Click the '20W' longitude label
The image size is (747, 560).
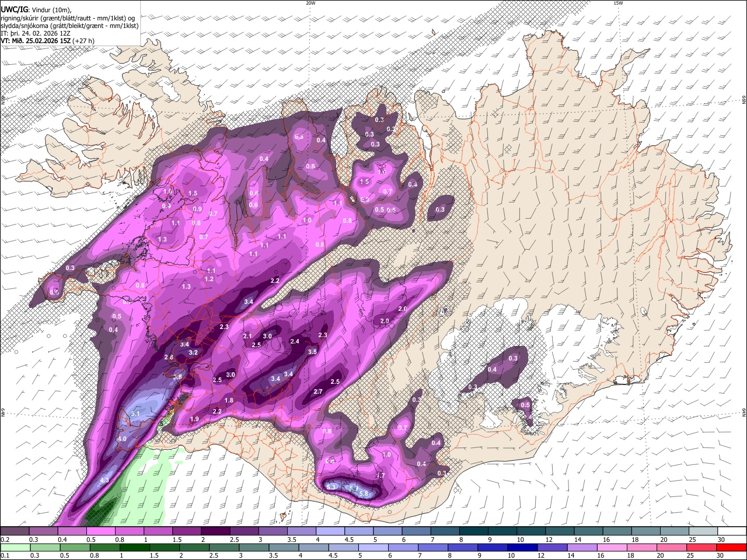click(x=310, y=3)
